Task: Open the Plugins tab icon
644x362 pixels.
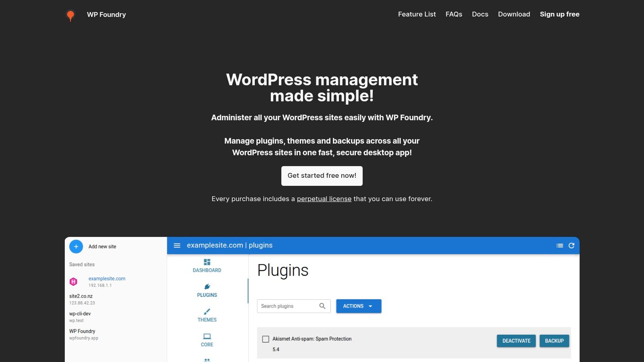Action: coord(207,287)
